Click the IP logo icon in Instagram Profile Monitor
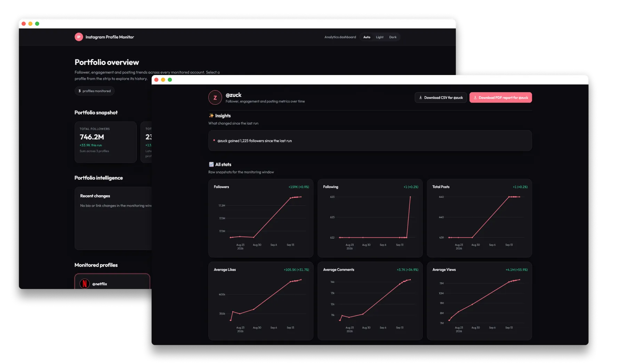Viewport: 626px width, 364px height. [79, 37]
